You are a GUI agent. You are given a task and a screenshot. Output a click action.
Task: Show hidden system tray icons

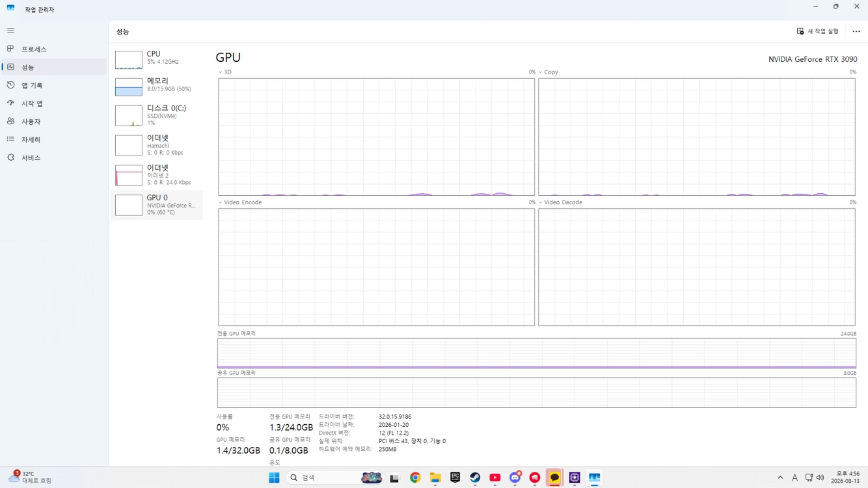click(780, 478)
